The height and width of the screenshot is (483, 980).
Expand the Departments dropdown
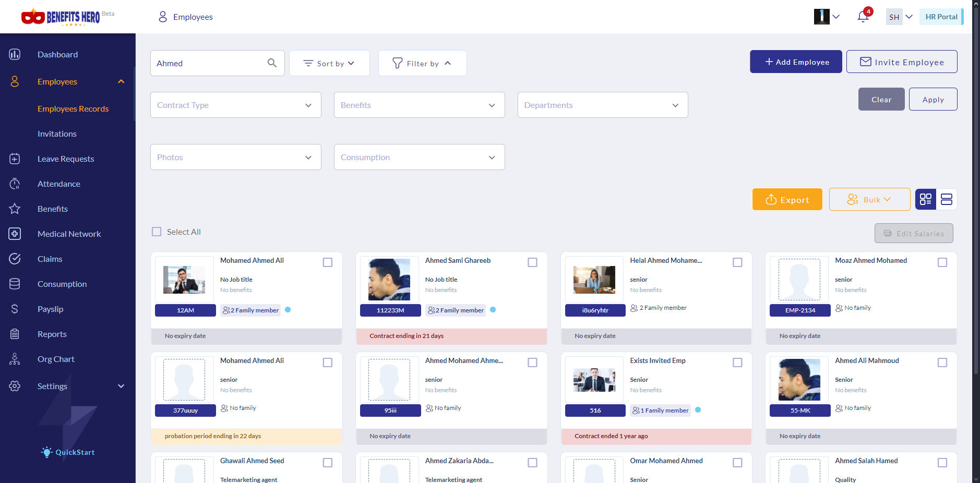(x=602, y=105)
